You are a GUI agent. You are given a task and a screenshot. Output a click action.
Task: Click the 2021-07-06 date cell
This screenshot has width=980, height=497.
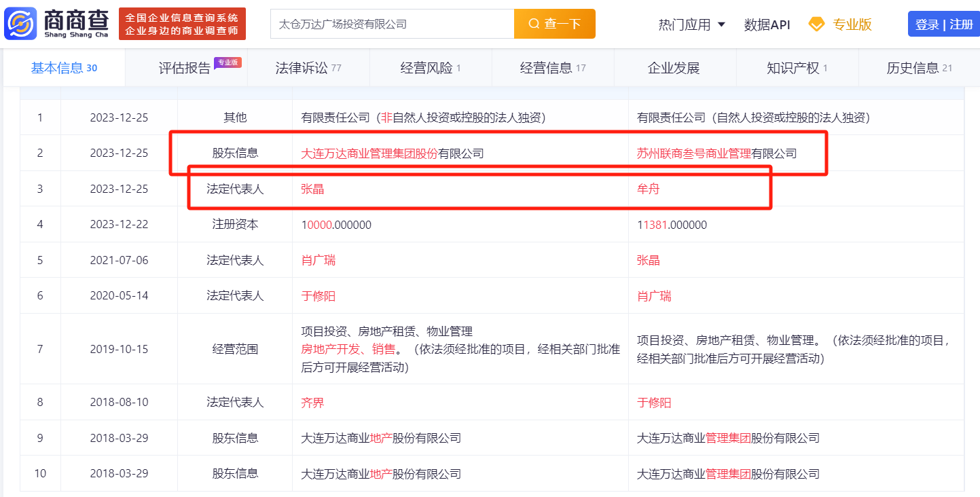coord(119,260)
